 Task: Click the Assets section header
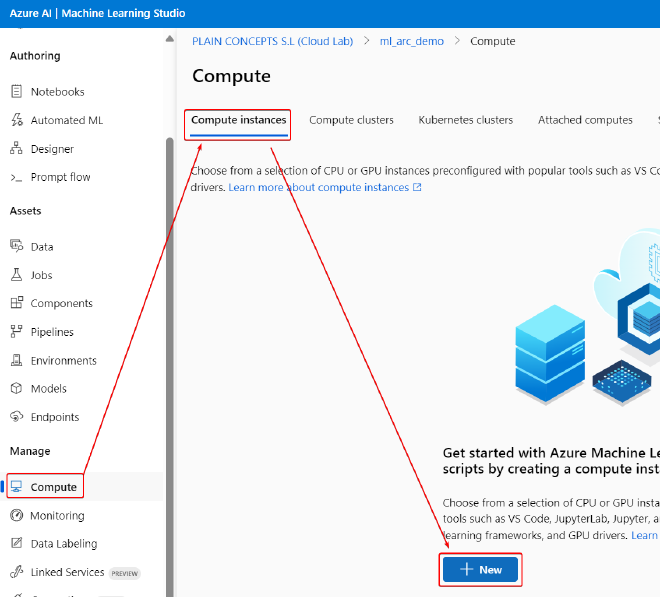tap(26, 211)
